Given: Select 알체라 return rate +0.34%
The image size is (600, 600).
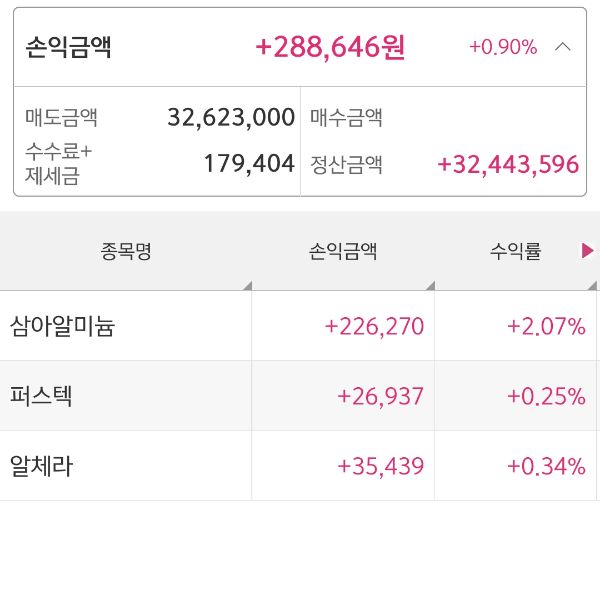Looking at the screenshot, I should (x=546, y=466).
